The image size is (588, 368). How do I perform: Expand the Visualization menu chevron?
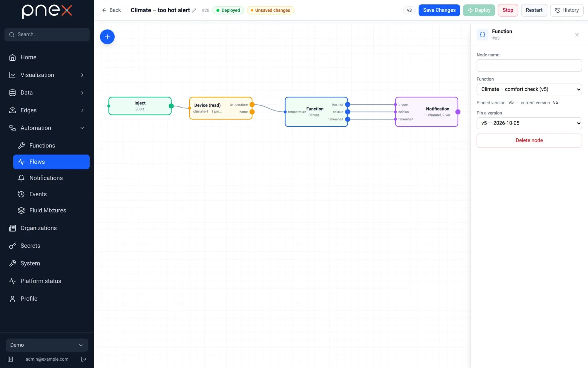click(82, 75)
